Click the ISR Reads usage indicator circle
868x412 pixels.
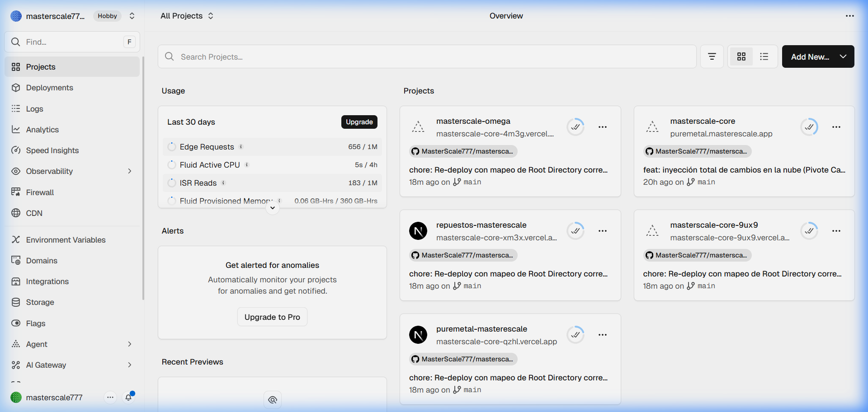(x=172, y=183)
